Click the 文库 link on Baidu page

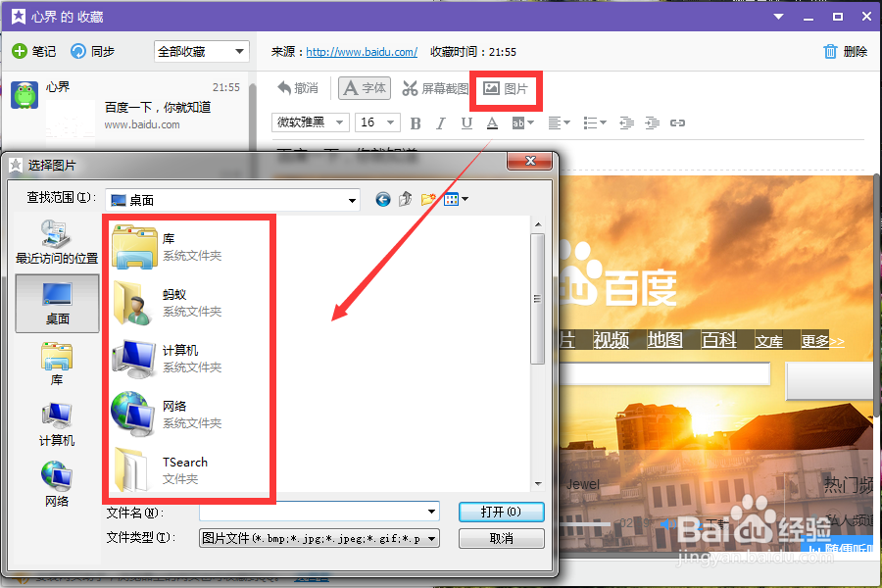click(x=769, y=341)
